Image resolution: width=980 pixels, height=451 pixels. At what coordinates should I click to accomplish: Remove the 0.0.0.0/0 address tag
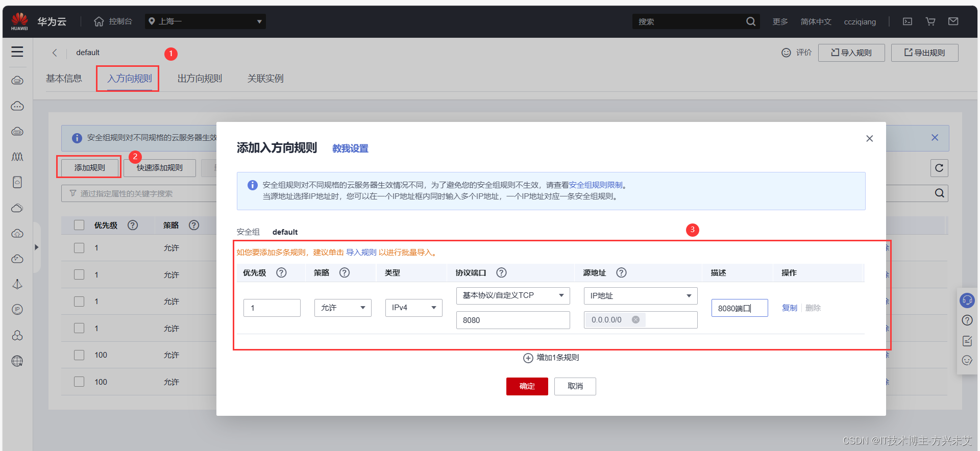[x=635, y=320]
